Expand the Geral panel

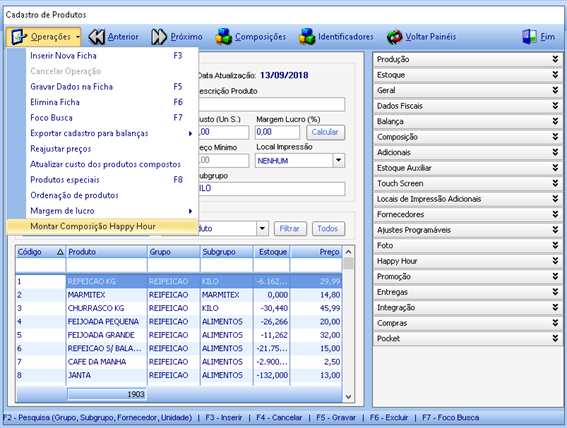pyautogui.click(x=467, y=91)
